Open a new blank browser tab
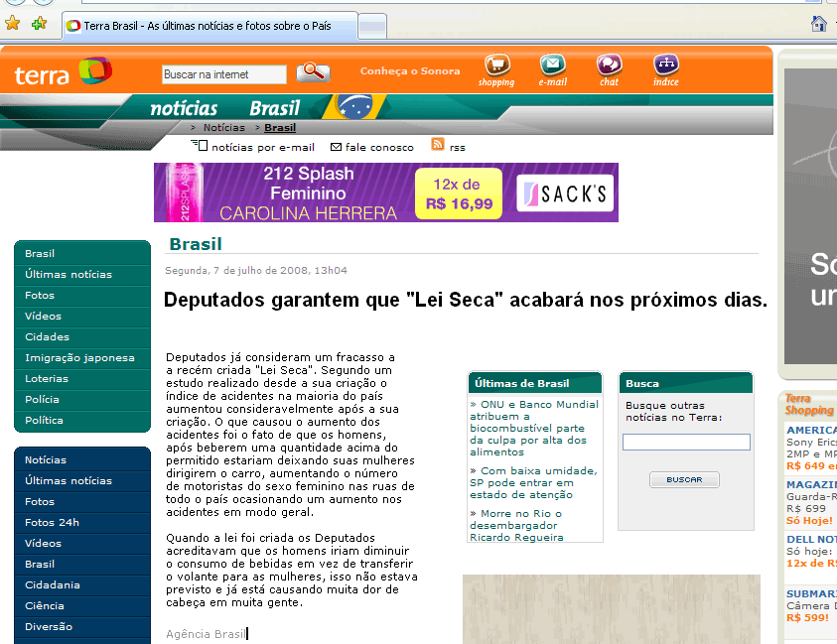 (372, 26)
